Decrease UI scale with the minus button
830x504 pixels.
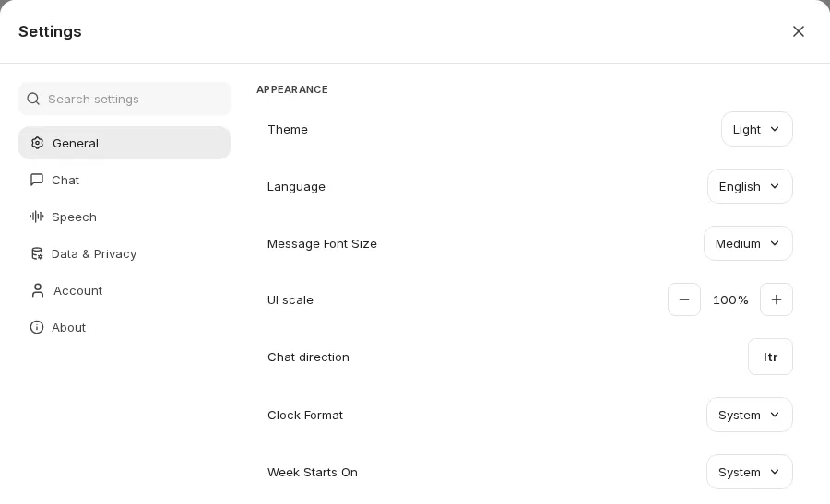coord(684,299)
